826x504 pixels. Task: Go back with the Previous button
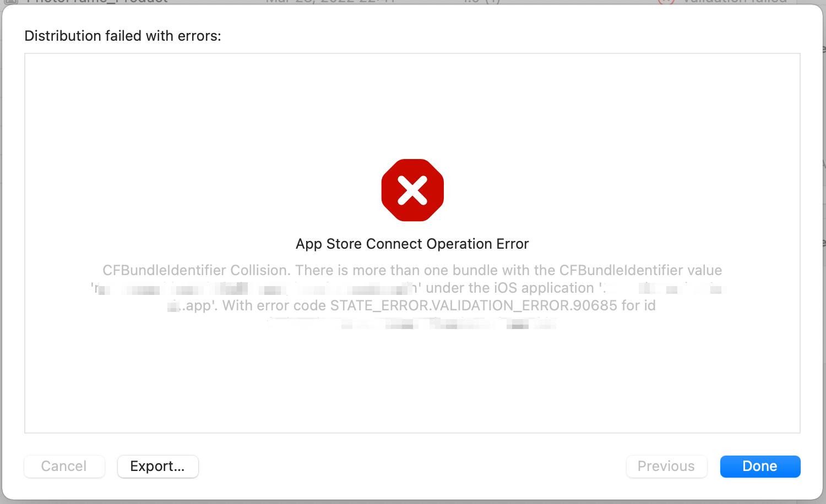[666, 467]
